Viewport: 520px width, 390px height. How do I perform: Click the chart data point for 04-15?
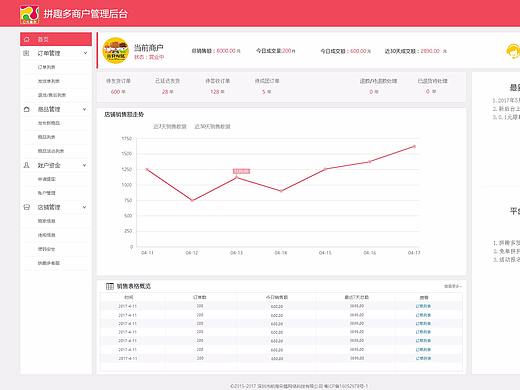[325, 169]
